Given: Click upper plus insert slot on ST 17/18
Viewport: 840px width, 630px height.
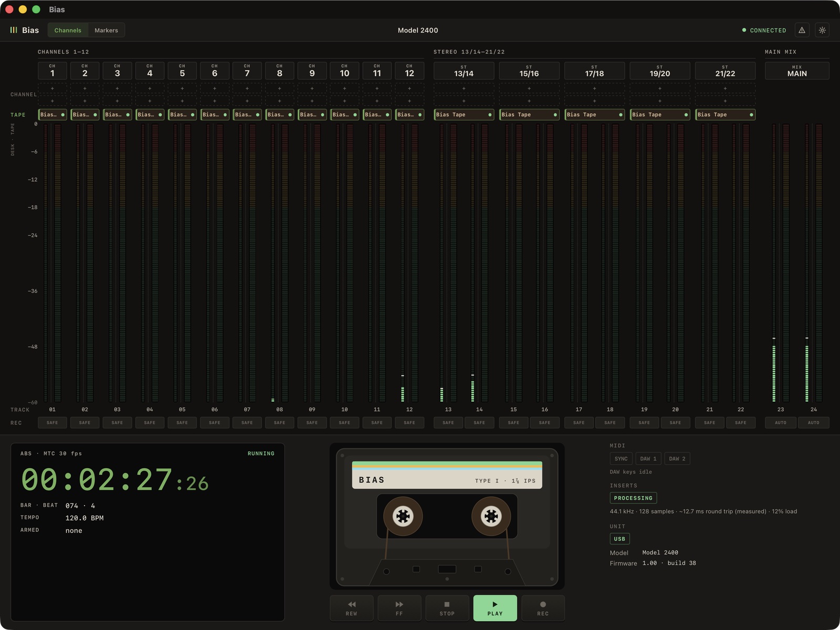Looking at the screenshot, I should click(594, 88).
